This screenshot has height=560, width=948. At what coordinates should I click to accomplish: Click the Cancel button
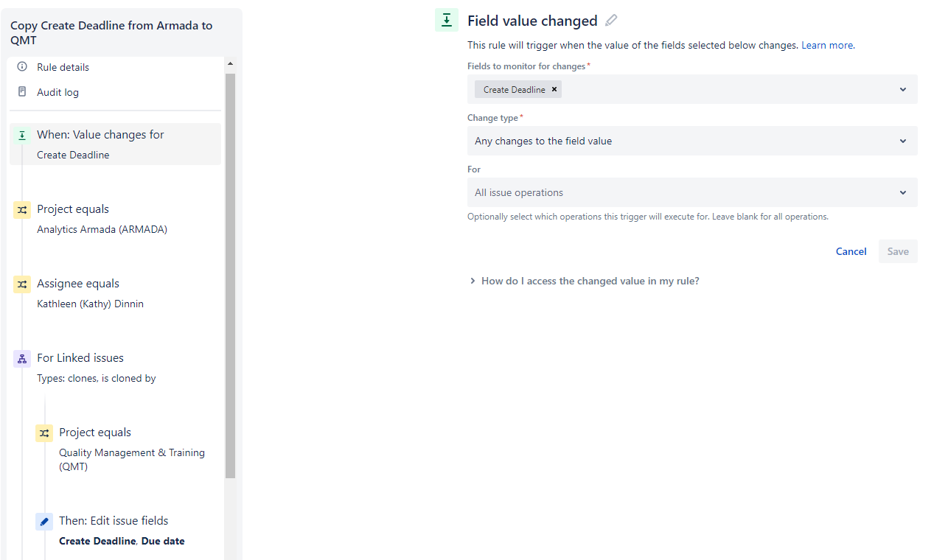tap(851, 251)
